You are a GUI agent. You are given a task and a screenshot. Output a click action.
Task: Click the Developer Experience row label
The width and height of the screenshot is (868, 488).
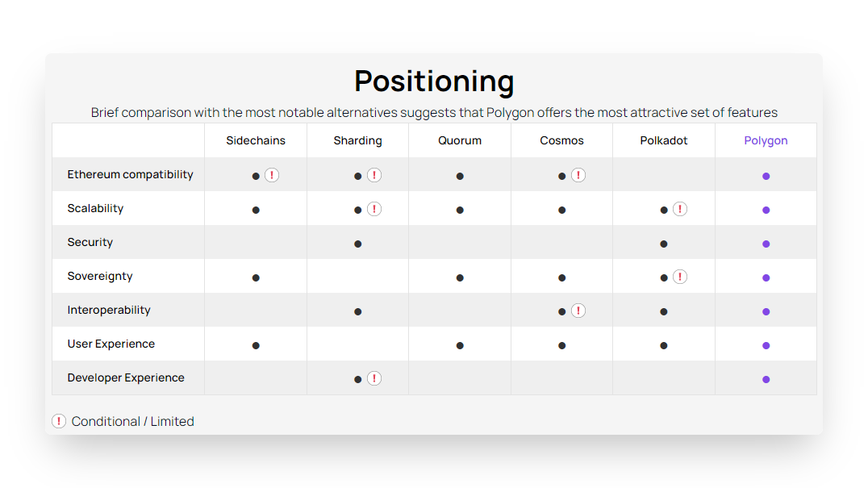tap(126, 377)
